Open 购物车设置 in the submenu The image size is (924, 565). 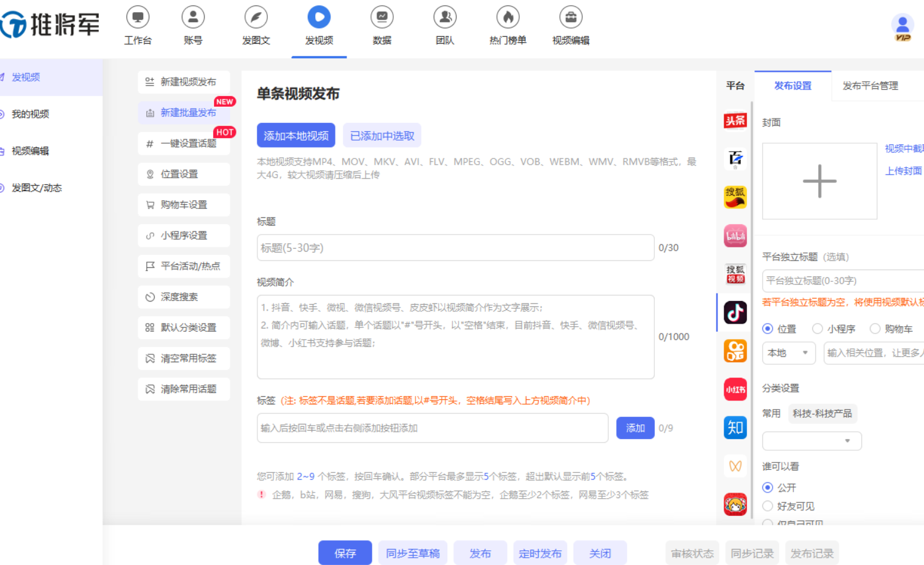(184, 205)
